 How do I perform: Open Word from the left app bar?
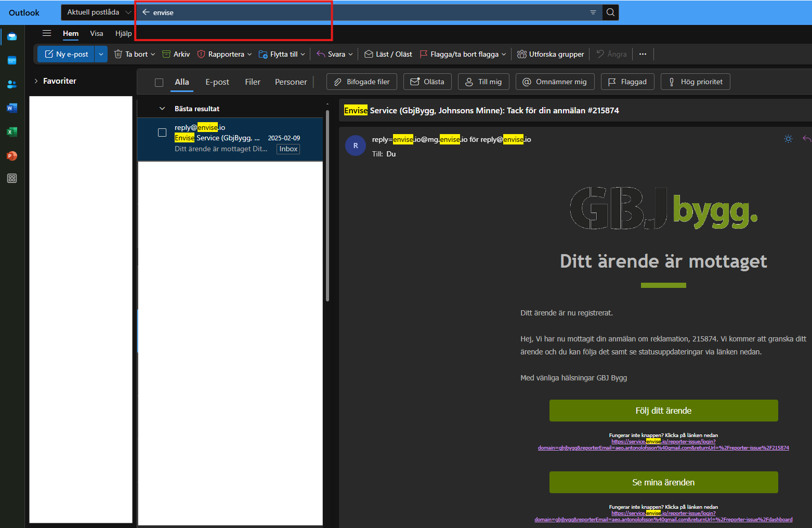pos(12,108)
